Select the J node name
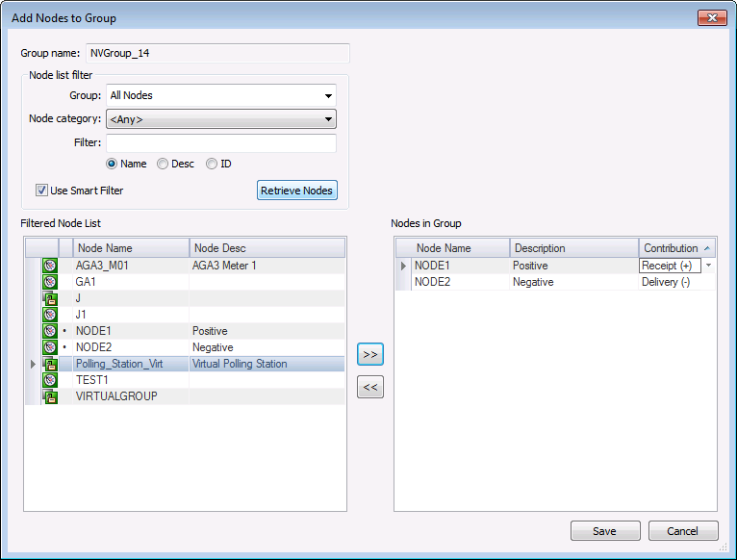 tap(78, 298)
